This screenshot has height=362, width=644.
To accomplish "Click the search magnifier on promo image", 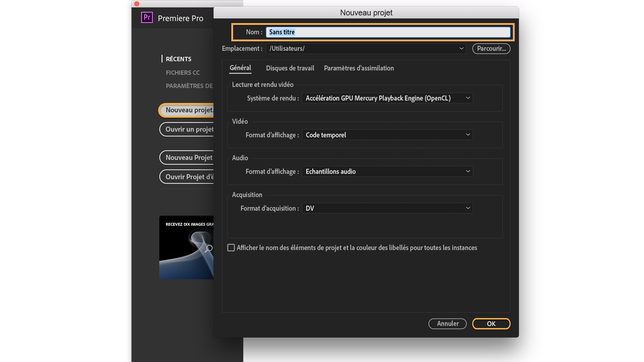I will [209, 248].
